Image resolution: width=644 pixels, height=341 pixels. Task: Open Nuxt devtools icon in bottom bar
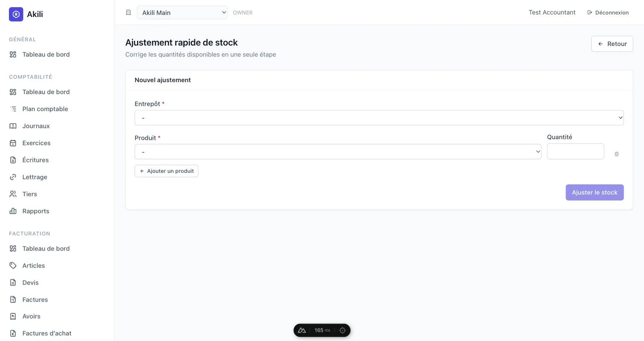point(302,330)
